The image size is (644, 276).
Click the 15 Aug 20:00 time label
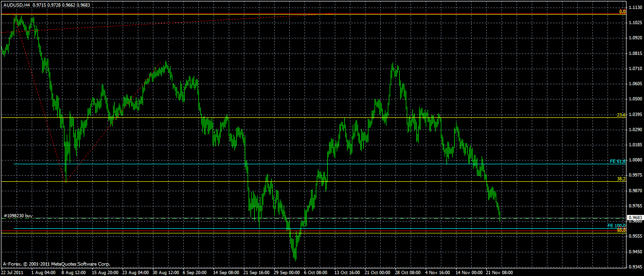tap(105, 273)
